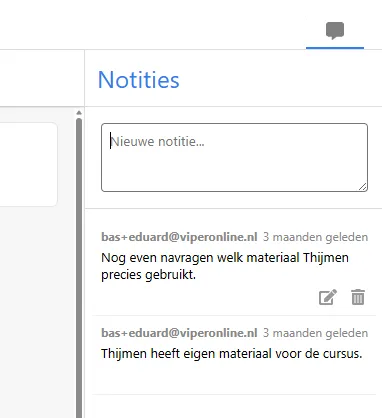Click author email on first note
This screenshot has height=418, width=382.
coord(179,237)
